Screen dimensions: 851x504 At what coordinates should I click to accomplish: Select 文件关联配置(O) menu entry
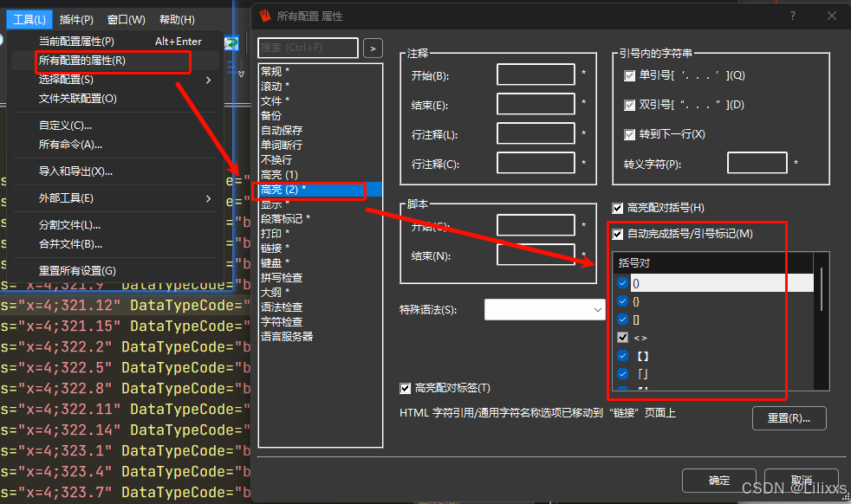point(115,99)
